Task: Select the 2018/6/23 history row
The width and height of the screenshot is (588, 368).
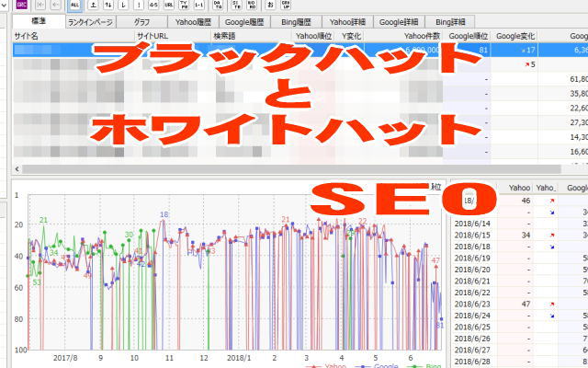Action: coord(519,305)
